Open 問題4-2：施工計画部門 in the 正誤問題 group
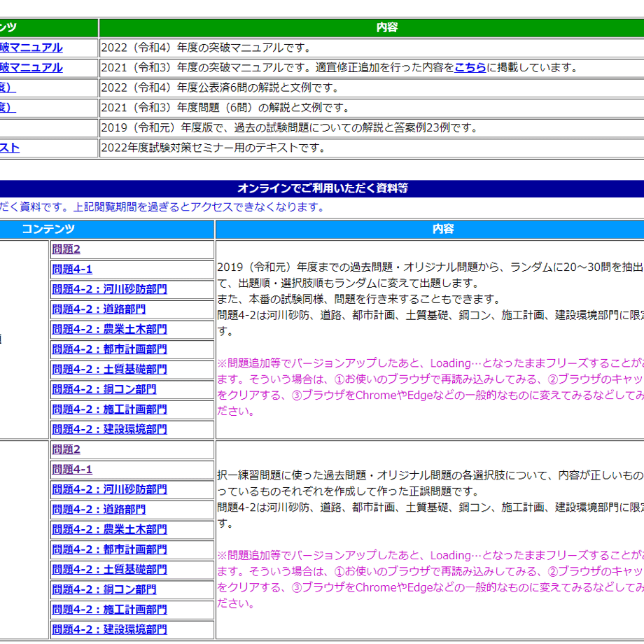This screenshot has height=644, width=644. click(x=110, y=610)
